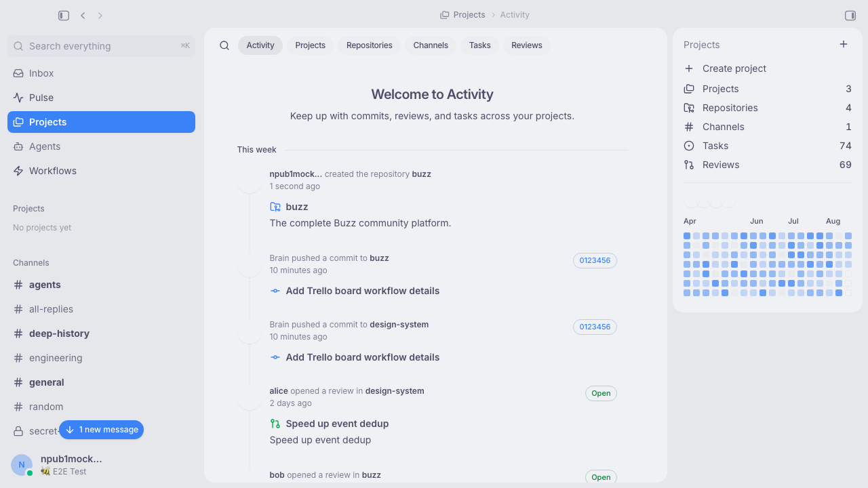Click the Tasks circle icon in right panel
868x488 pixels.
(x=689, y=146)
